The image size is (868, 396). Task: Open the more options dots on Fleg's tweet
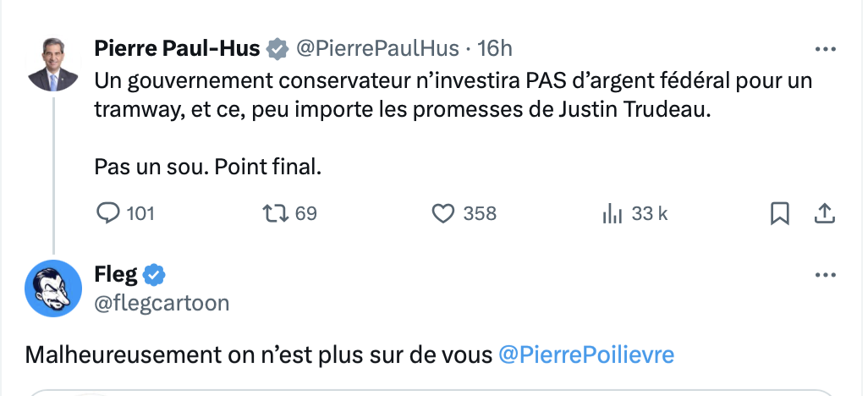[826, 275]
